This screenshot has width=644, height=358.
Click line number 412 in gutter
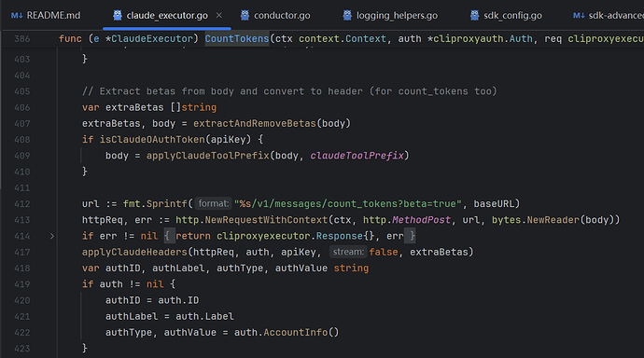pos(21,204)
